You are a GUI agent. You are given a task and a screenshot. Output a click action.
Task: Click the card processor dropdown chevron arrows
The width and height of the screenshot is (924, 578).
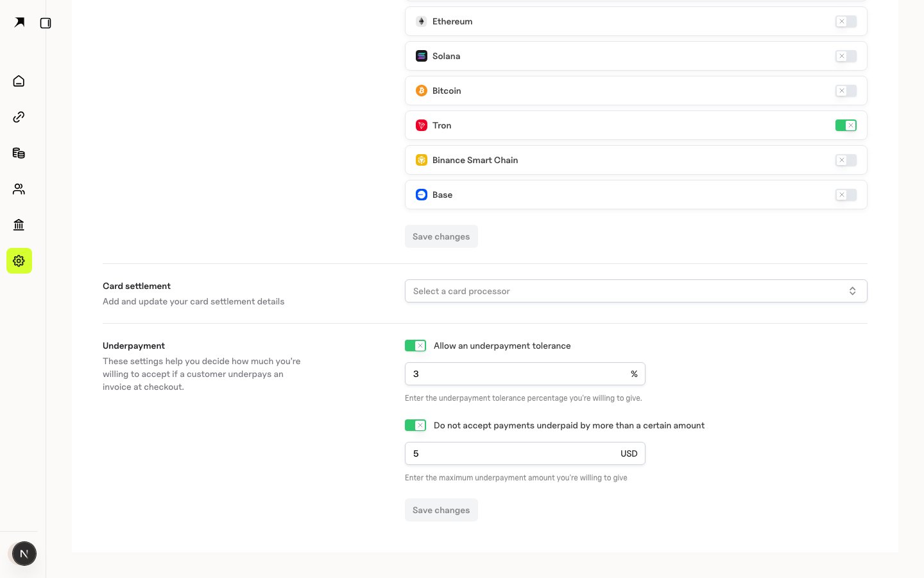pos(852,291)
